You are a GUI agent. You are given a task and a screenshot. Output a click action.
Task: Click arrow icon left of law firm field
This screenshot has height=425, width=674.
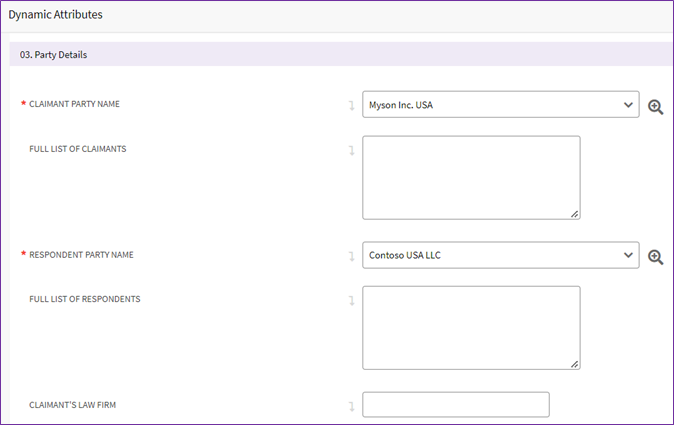coord(351,406)
